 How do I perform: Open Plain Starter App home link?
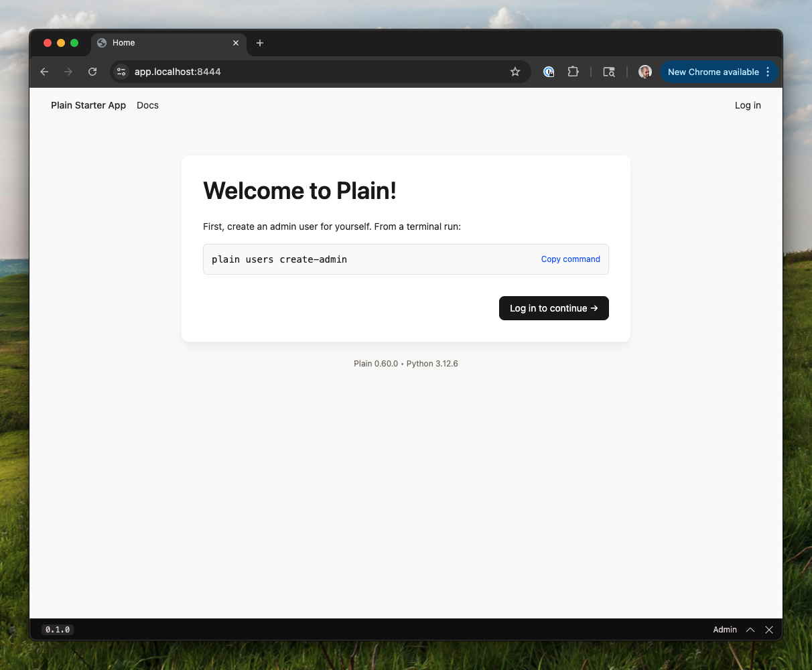(x=88, y=105)
